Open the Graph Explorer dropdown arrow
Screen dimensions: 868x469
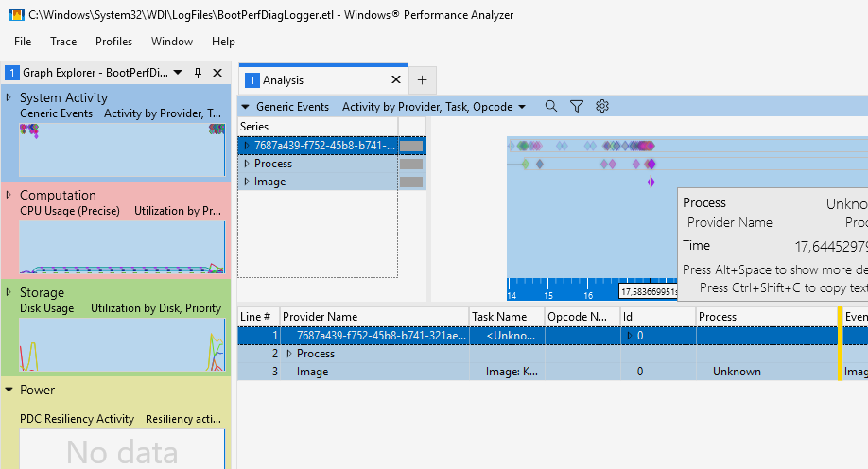178,73
